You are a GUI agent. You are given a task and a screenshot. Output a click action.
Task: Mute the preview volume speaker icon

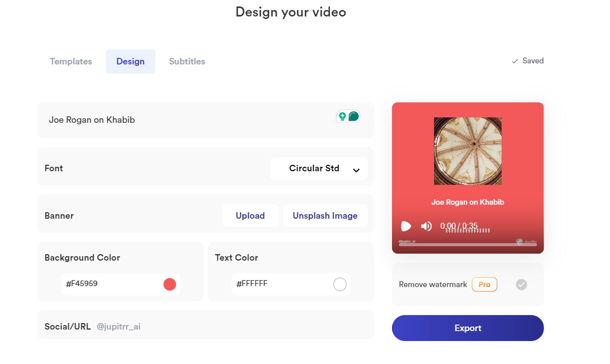(426, 226)
